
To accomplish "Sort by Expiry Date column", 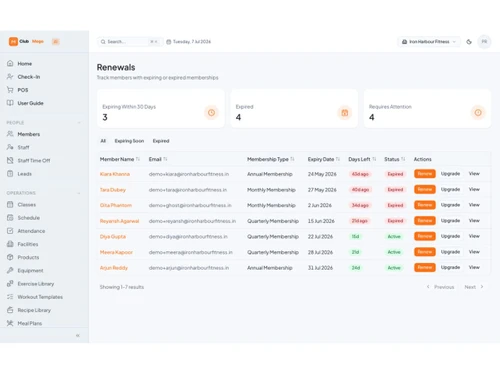I will pos(323,159).
